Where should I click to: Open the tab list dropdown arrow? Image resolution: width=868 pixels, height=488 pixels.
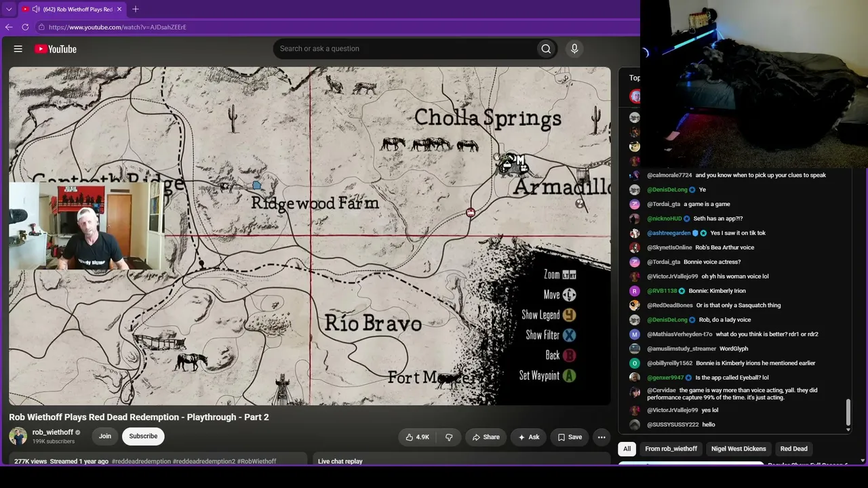(9, 9)
